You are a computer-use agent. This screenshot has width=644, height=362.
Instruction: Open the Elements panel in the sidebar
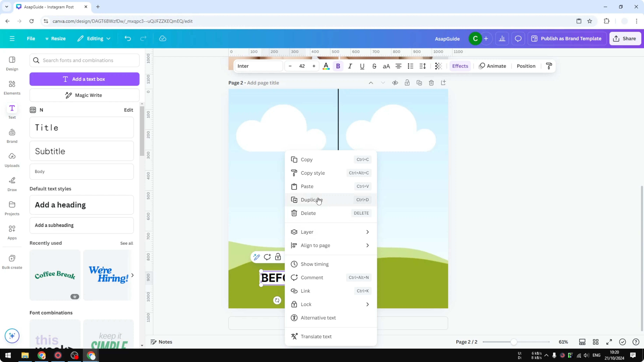pos(12,87)
